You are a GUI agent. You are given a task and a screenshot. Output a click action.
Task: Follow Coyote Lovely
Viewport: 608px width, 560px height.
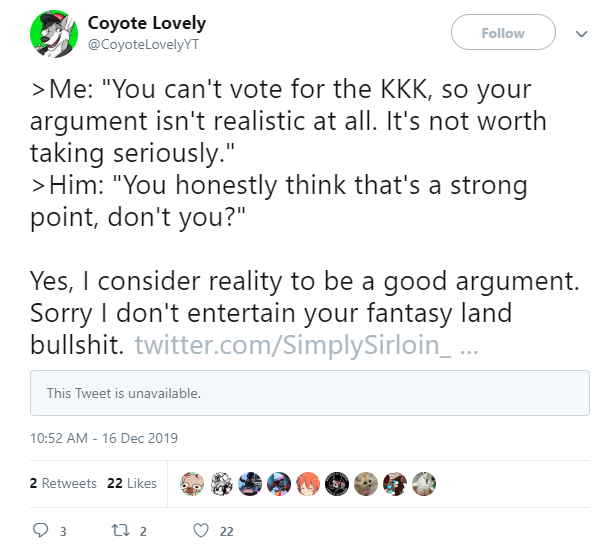click(503, 32)
